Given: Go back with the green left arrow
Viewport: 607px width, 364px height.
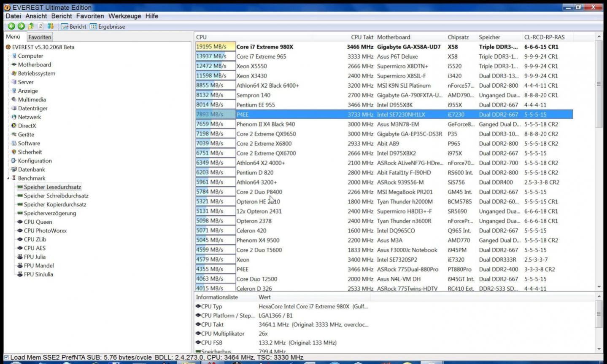Looking at the screenshot, I should (x=11, y=26).
